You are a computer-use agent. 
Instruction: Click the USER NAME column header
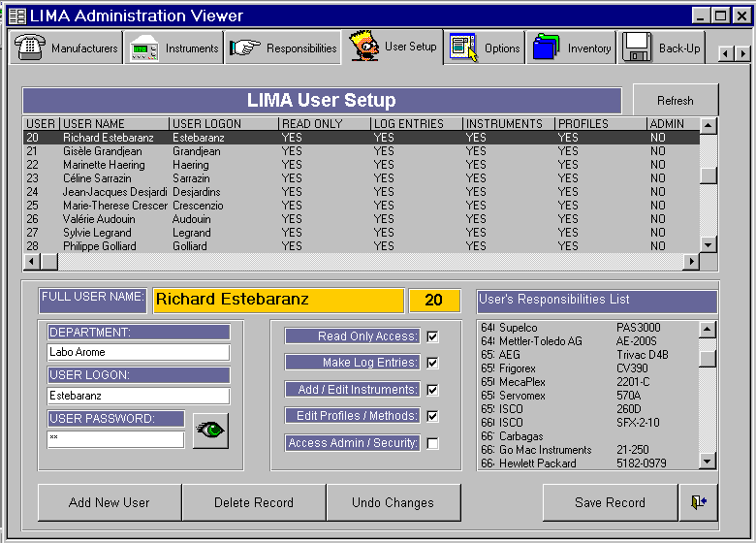click(x=114, y=124)
